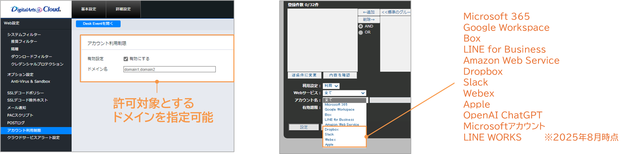644x154 pixels.
Task: Click the ←追加 button
Action: point(368,12)
